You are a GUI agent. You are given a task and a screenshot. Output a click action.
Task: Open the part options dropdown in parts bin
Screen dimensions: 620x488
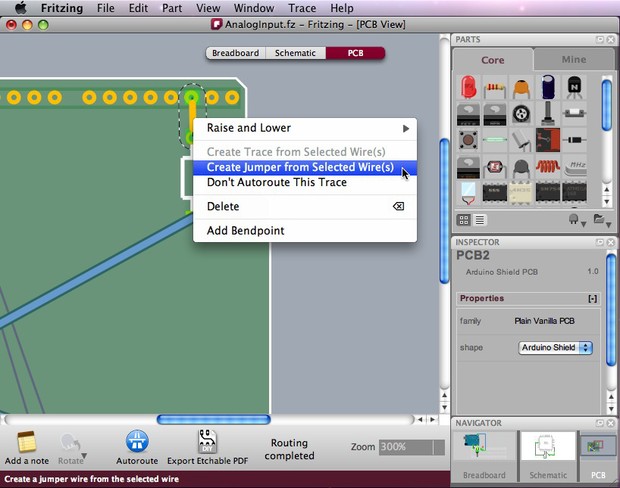coord(577,221)
